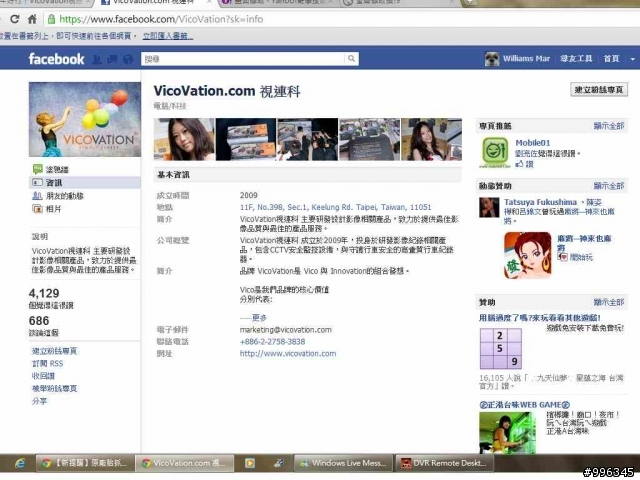Switch to the VicoVation.com Chrome taskbar item
The width and height of the screenshot is (640, 480).
(184, 463)
